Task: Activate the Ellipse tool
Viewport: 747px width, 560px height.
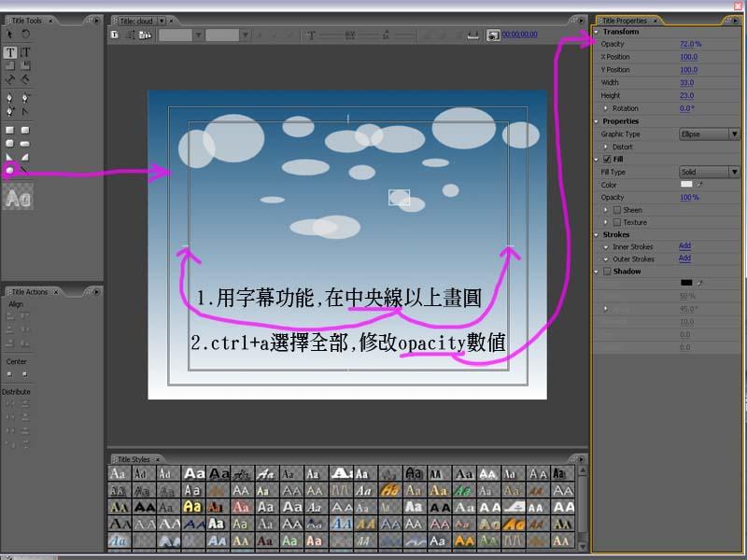Action: pyautogui.click(x=9, y=169)
